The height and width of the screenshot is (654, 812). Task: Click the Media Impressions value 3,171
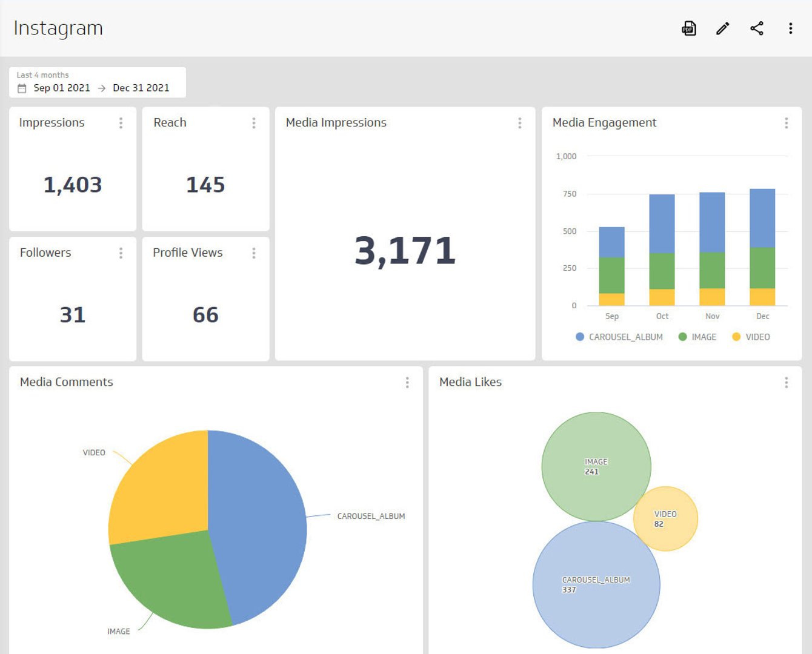[405, 250]
